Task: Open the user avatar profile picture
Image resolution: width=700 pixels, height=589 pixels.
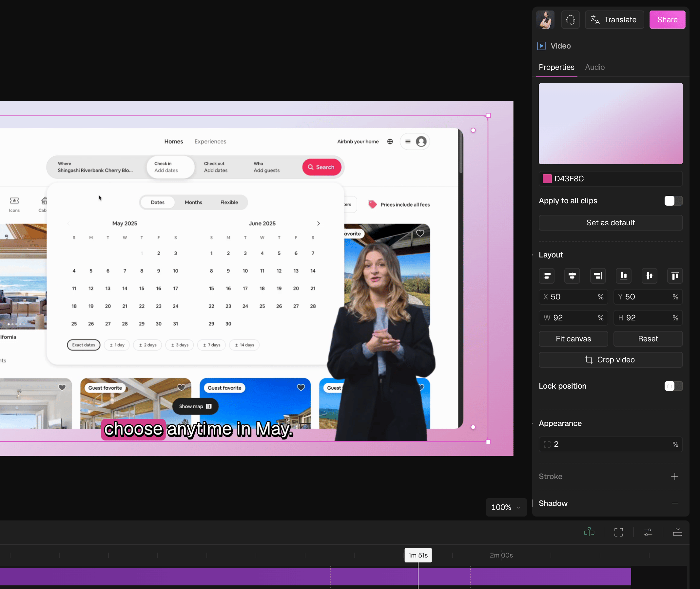Action: point(545,20)
